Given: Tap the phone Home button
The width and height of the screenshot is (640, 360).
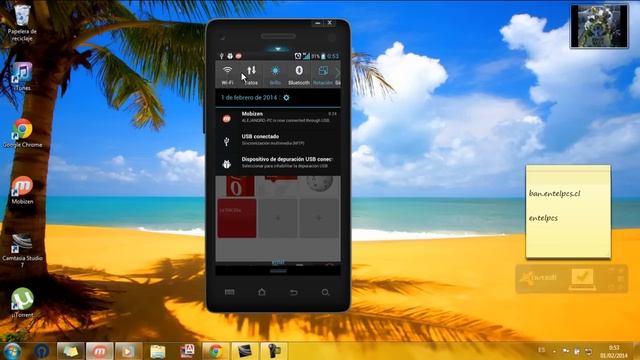Looking at the screenshot, I should coord(262,292).
